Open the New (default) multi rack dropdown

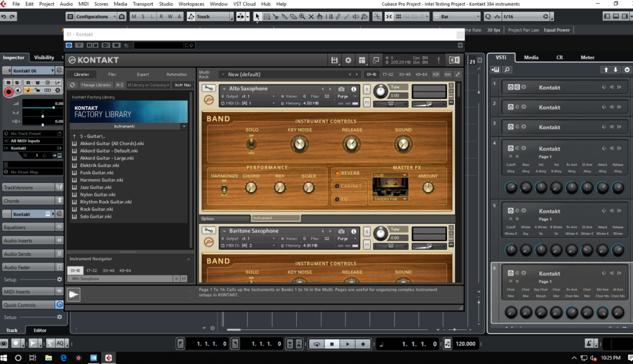(x=223, y=75)
